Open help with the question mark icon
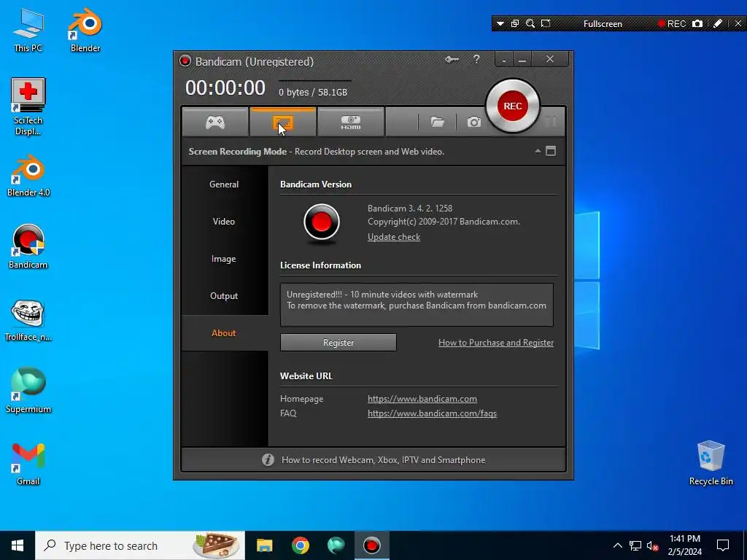 click(x=476, y=59)
